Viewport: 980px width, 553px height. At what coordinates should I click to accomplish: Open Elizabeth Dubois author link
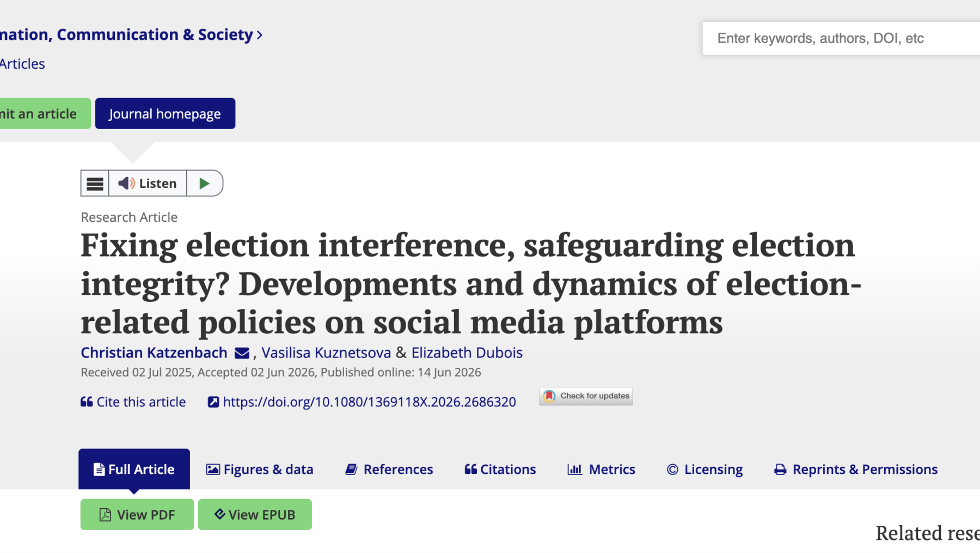click(467, 353)
